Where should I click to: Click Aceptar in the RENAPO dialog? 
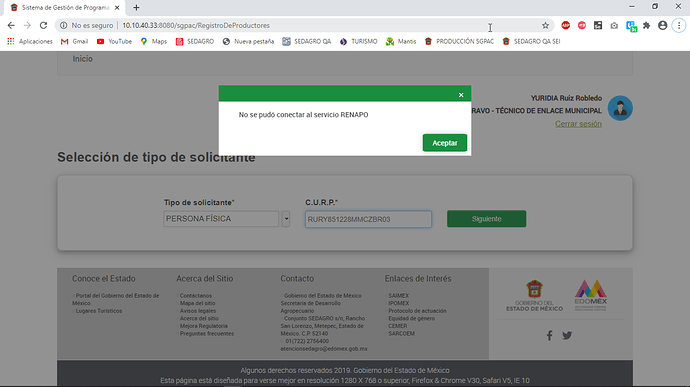click(444, 143)
